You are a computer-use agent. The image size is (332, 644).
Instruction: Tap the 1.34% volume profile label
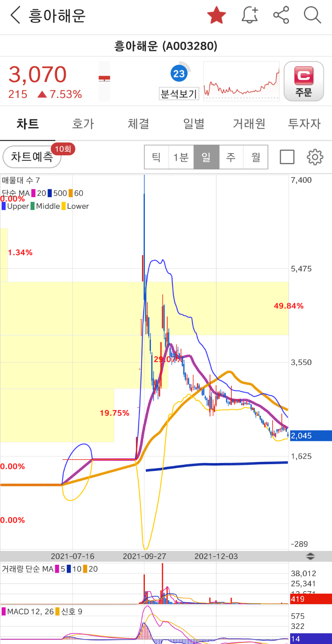click(x=20, y=253)
